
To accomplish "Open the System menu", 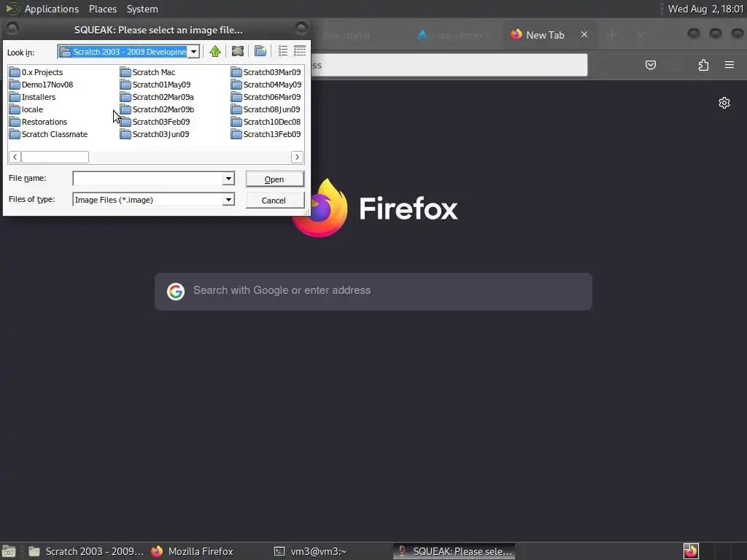I will pos(142,9).
